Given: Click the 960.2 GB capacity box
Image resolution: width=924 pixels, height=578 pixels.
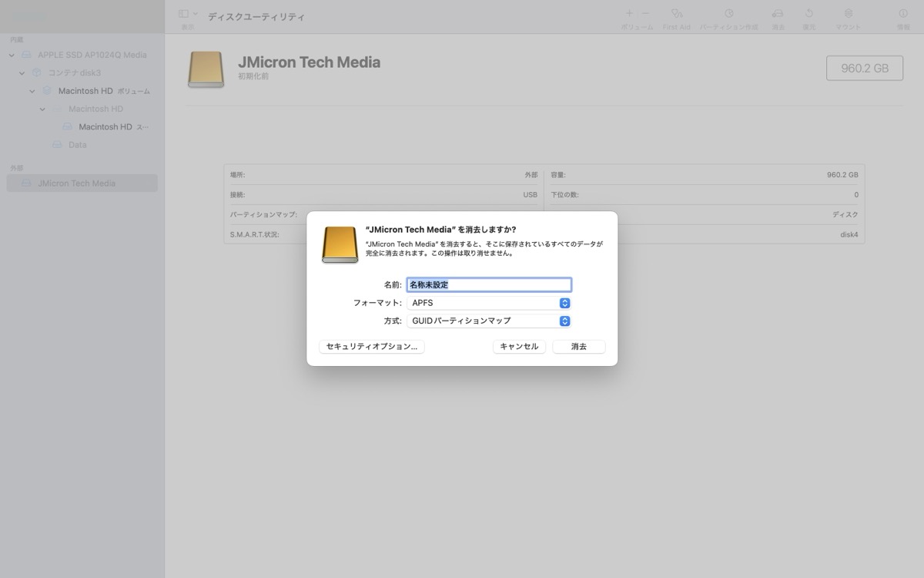Looking at the screenshot, I should point(865,68).
